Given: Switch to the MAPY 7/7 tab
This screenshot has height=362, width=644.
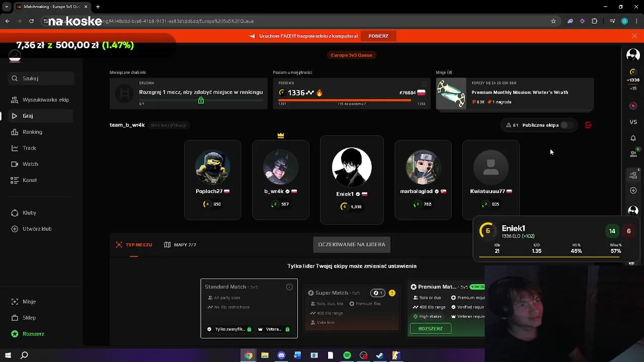Looking at the screenshot, I should [180, 245].
